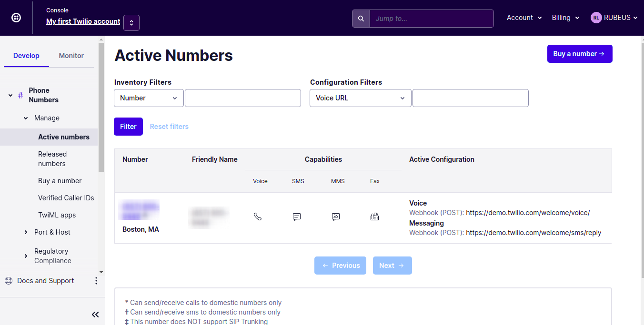Expand the Port & Host section
644x325 pixels.
click(x=26, y=232)
